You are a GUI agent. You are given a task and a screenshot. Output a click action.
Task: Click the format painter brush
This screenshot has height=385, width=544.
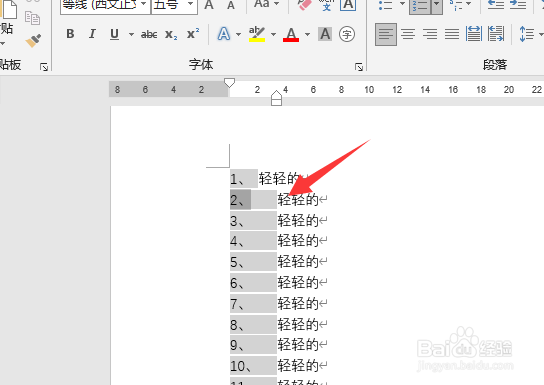pyautogui.click(x=33, y=40)
